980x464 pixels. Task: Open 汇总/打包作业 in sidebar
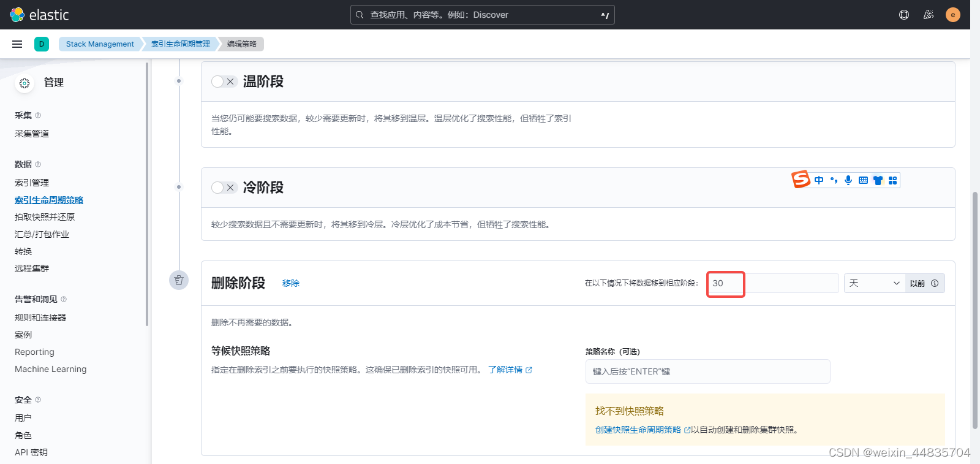pyautogui.click(x=42, y=234)
